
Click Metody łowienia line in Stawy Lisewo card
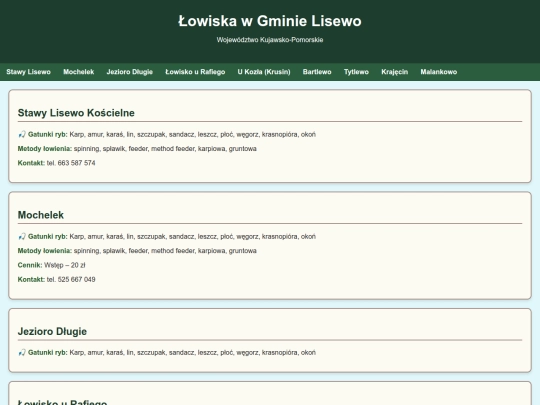pyautogui.click(x=137, y=149)
